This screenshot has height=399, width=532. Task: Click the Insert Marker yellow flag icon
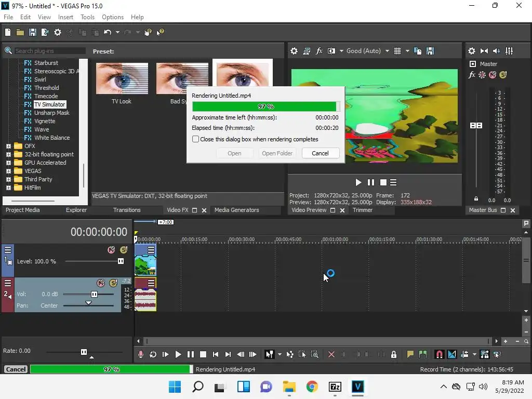tap(410, 354)
